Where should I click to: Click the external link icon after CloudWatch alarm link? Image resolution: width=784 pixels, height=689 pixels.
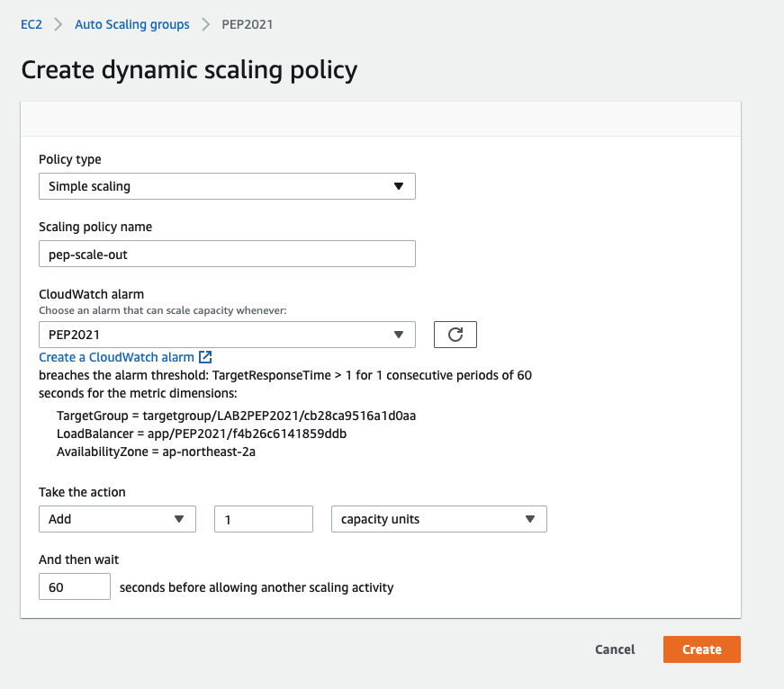point(205,357)
